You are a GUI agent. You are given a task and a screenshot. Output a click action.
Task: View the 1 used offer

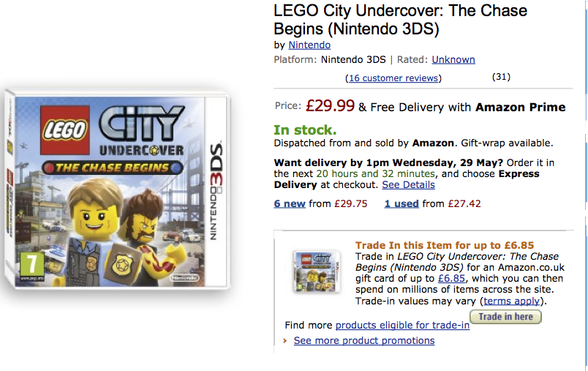402,203
